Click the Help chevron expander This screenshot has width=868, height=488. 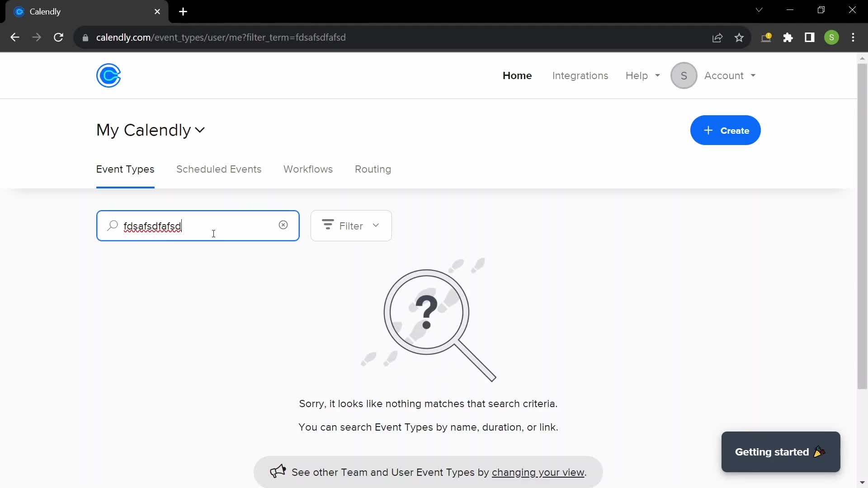point(657,75)
